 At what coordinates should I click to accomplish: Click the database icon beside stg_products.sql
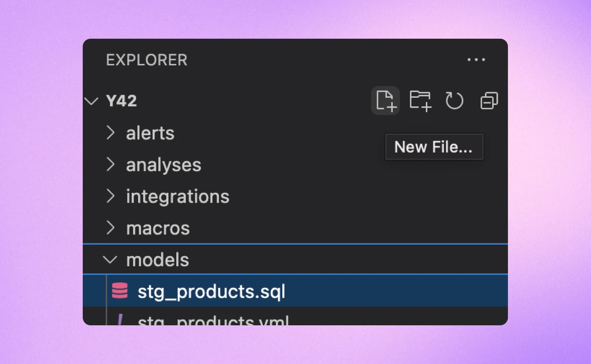120,291
